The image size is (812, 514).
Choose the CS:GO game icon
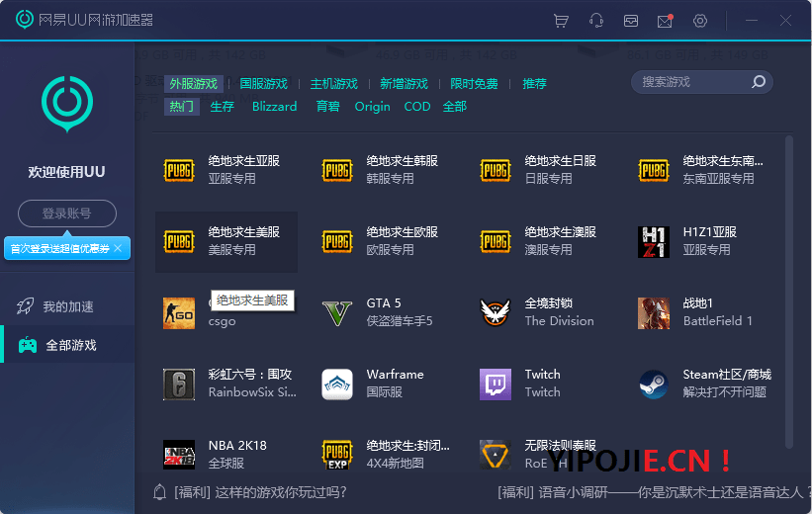coord(179,313)
